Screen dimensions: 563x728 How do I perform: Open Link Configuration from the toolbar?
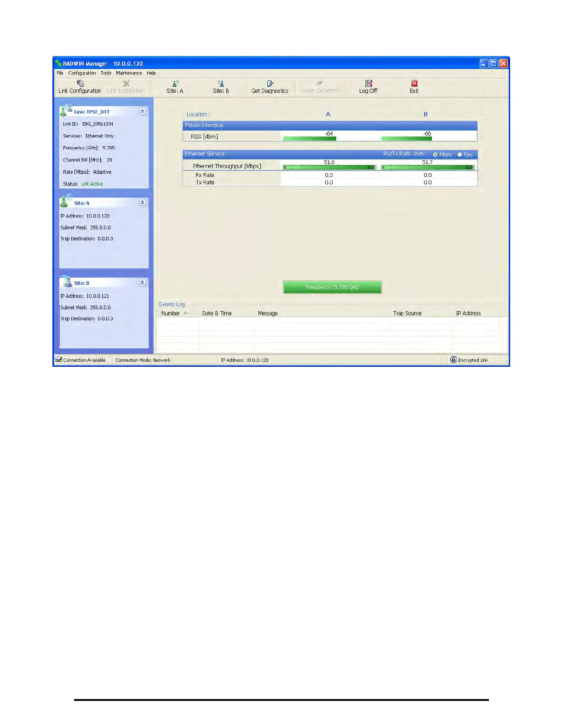pos(80,87)
